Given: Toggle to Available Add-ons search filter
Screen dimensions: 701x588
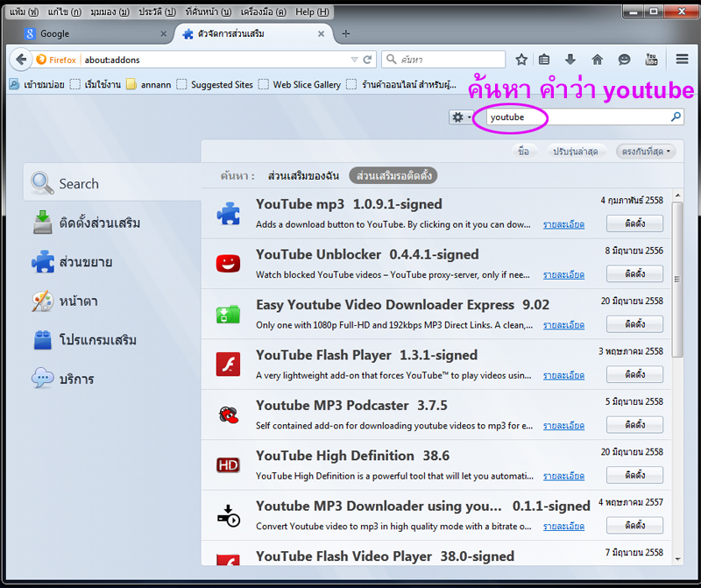Looking at the screenshot, I should (x=393, y=176).
